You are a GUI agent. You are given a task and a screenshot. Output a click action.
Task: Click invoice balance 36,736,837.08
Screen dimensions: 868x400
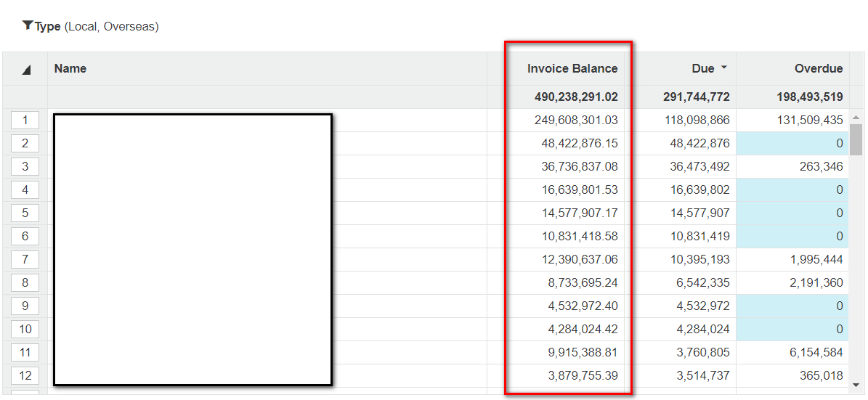point(580,166)
